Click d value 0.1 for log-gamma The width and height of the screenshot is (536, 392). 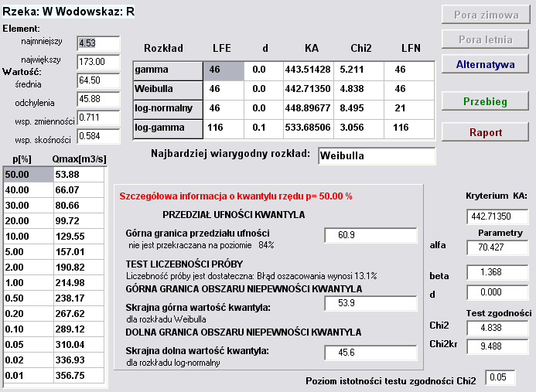[264, 129]
